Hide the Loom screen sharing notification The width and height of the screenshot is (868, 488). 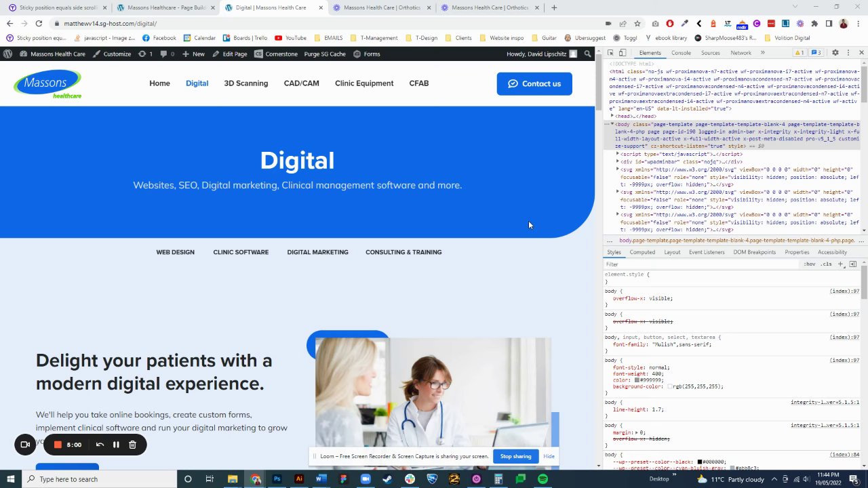549,456
